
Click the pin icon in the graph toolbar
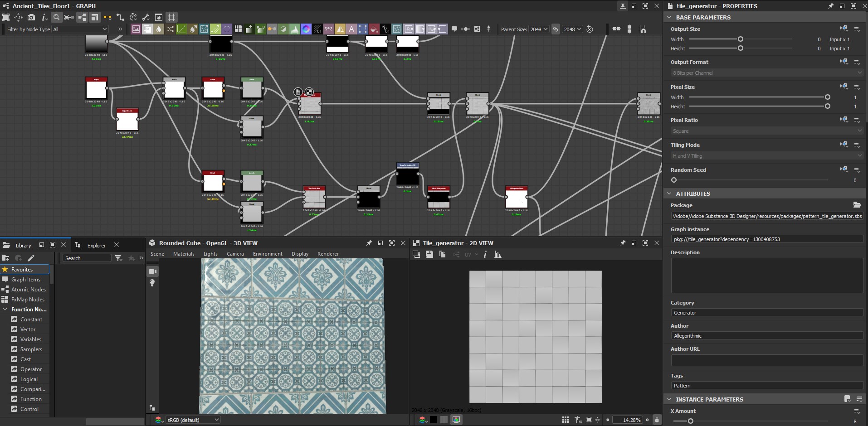click(488, 29)
